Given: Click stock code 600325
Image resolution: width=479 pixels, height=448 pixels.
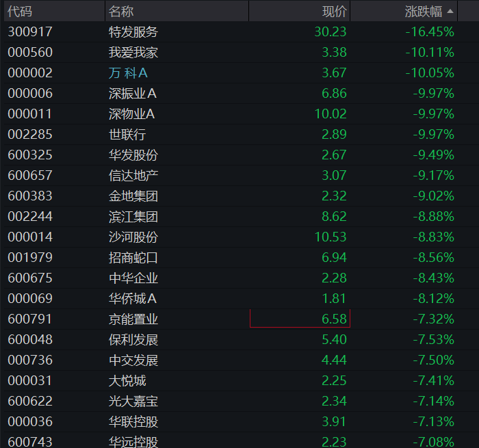Looking at the screenshot, I should (30, 155).
